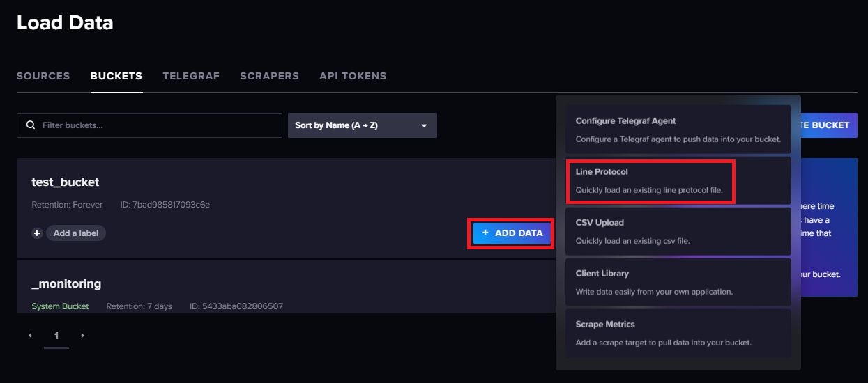Viewport: 868px width, 383px height.
Task: Select the Line Protocol option
Action: [x=678, y=181]
